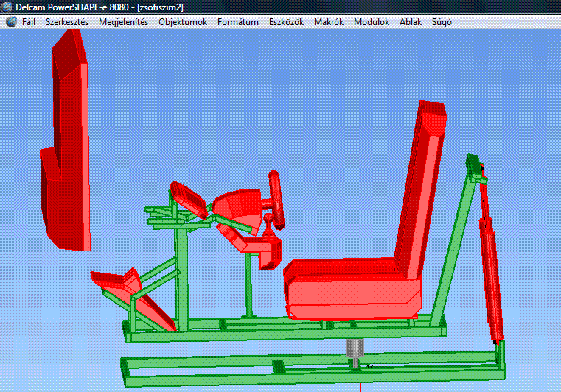Screen dimensions: 561x392
Task: Click the globe icon beside Fájl
Action: click(11, 22)
